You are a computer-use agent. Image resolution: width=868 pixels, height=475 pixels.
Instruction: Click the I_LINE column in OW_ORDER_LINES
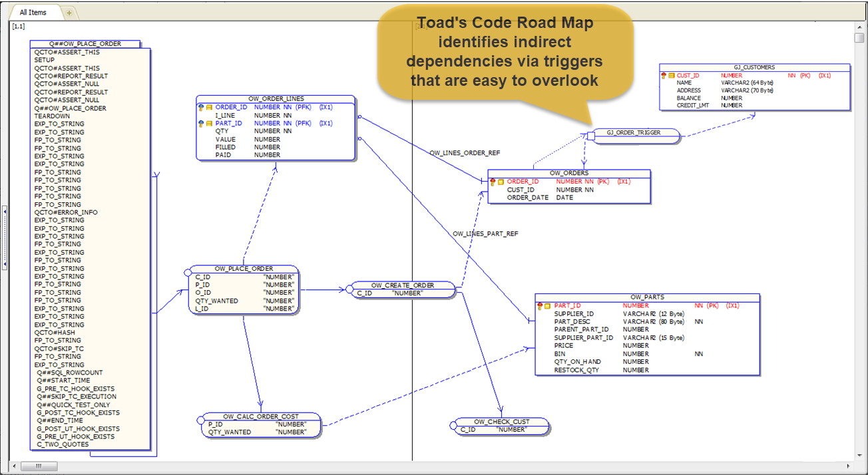coord(224,115)
